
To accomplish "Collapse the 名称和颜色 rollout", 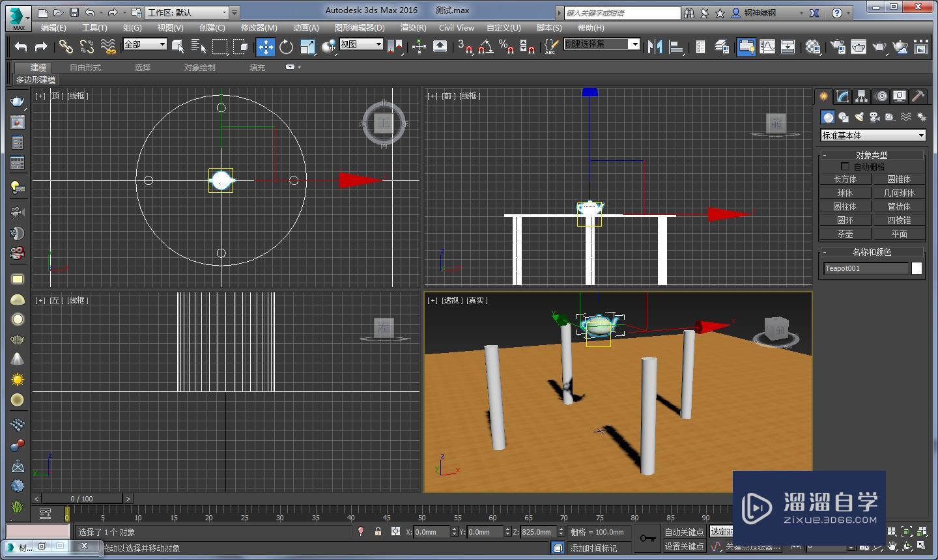I will point(872,252).
